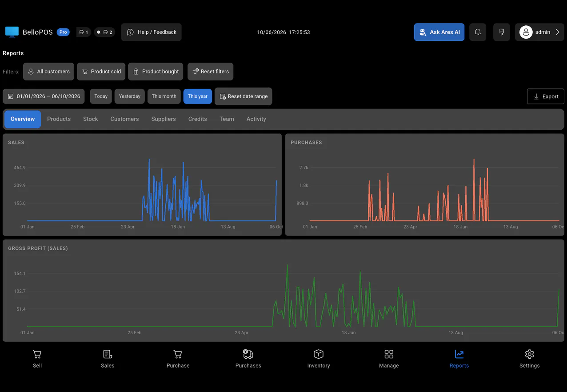This screenshot has width=567, height=392.
Task: Open the Customers tab
Action: [125, 119]
